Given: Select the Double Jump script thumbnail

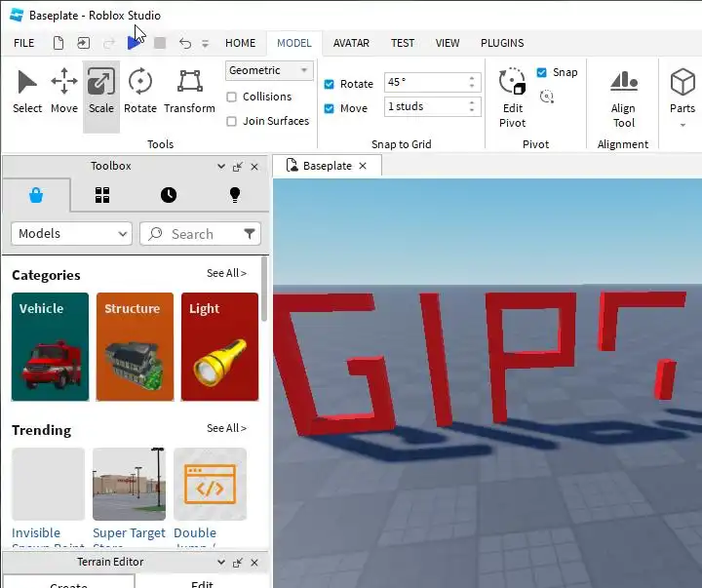Looking at the screenshot, I should (210, 484).
